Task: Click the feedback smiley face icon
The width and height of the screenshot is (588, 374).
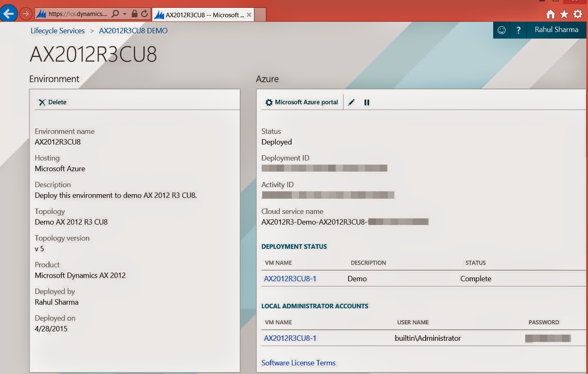Action: tap(501, 30)
